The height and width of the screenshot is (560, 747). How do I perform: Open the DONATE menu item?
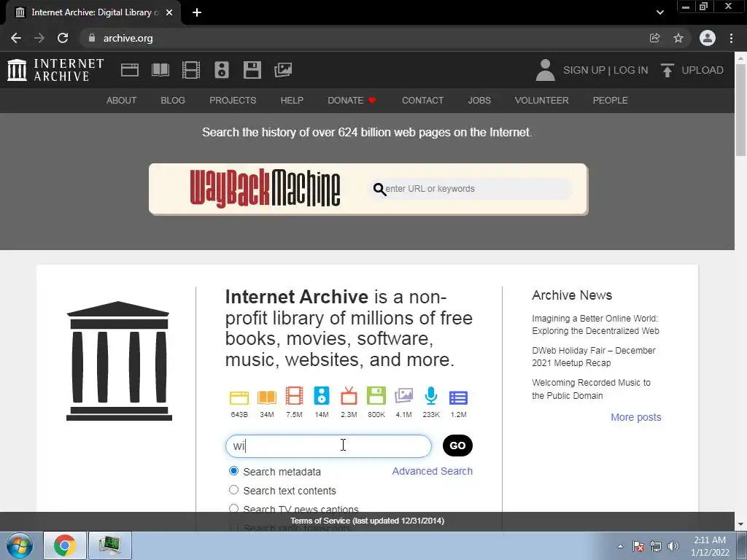pyautogui.click(x=352, y=101)
